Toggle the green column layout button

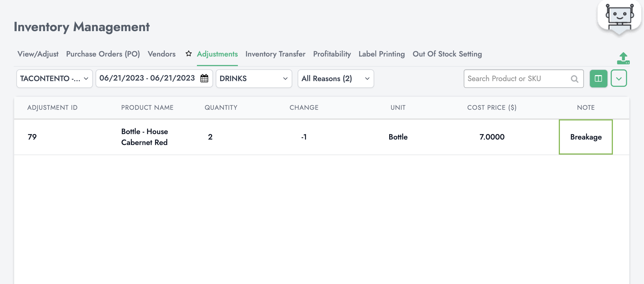coord(598,79)
